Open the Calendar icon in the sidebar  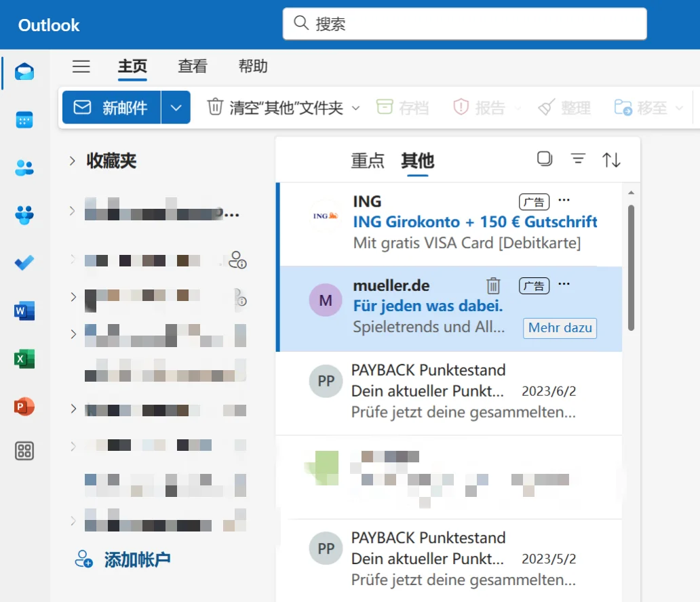tap(24, 119)
